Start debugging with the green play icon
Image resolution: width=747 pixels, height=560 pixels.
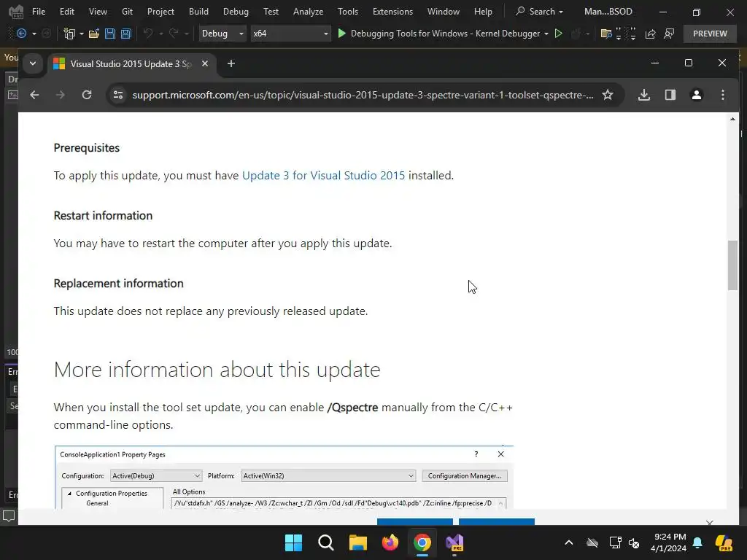click(x=341, y=34)
